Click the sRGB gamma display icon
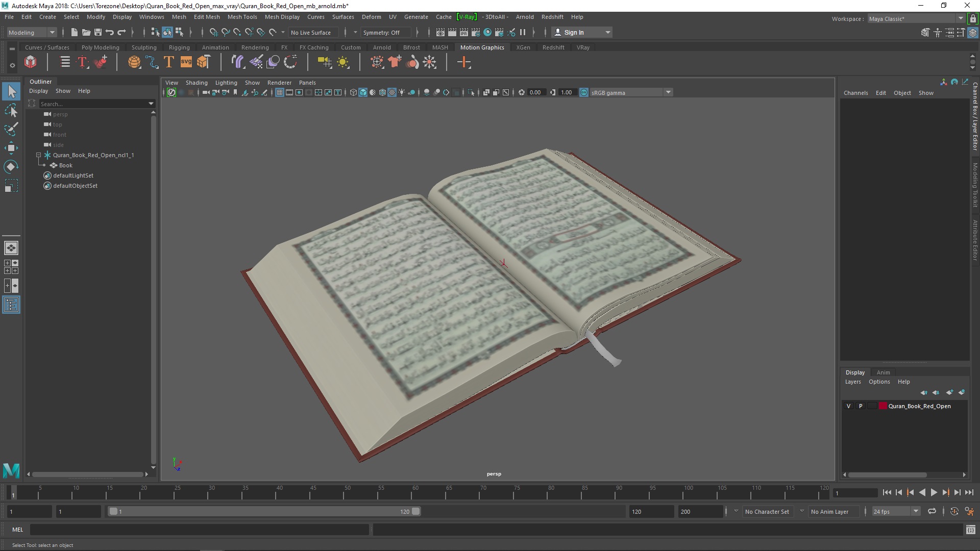980x551 pixels. click(583, 92)
